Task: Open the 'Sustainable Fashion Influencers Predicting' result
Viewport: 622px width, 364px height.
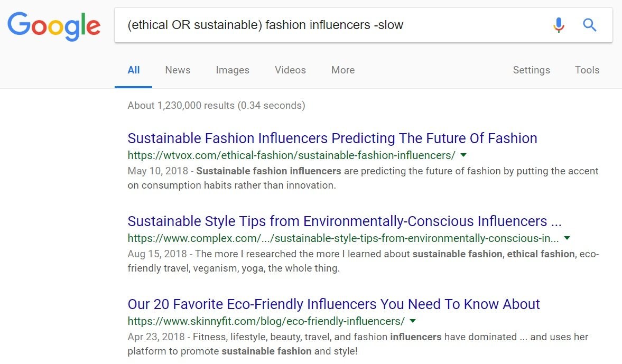Action: (332, 138)
